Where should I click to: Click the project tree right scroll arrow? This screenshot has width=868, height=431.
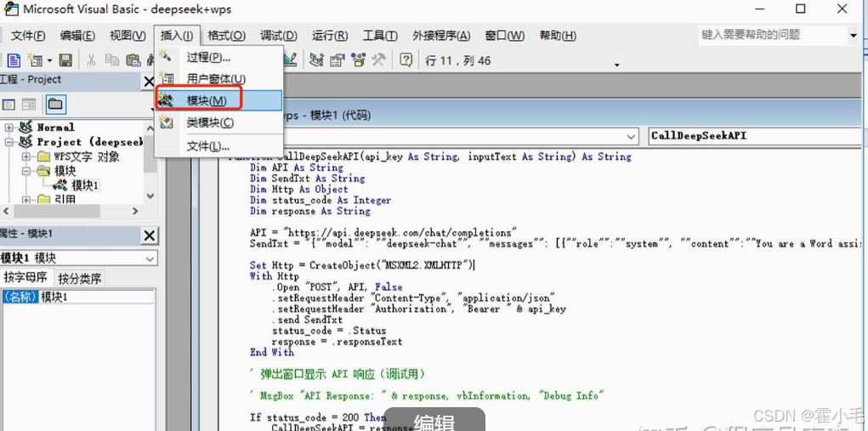136,211
